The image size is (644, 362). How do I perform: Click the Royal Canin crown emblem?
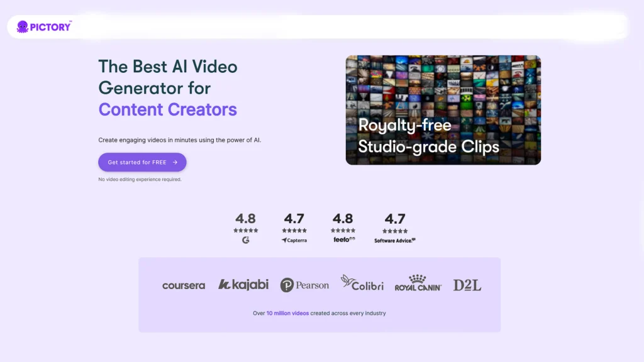pos(418,278)
